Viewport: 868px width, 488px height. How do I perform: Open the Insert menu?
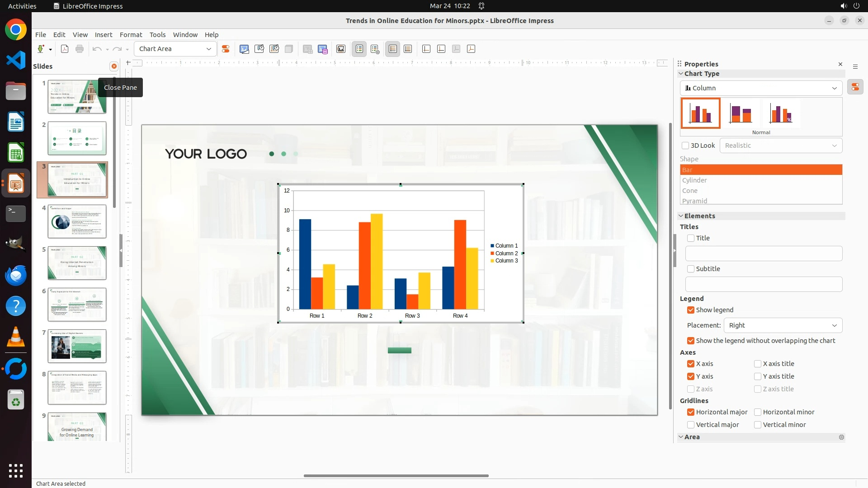pos(103,34)
